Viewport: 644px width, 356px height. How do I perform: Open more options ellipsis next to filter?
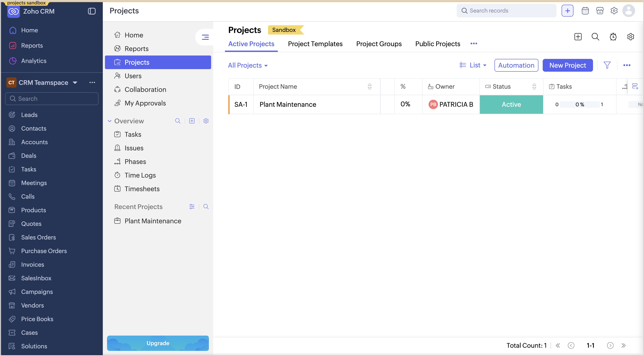tap(627, 65)
